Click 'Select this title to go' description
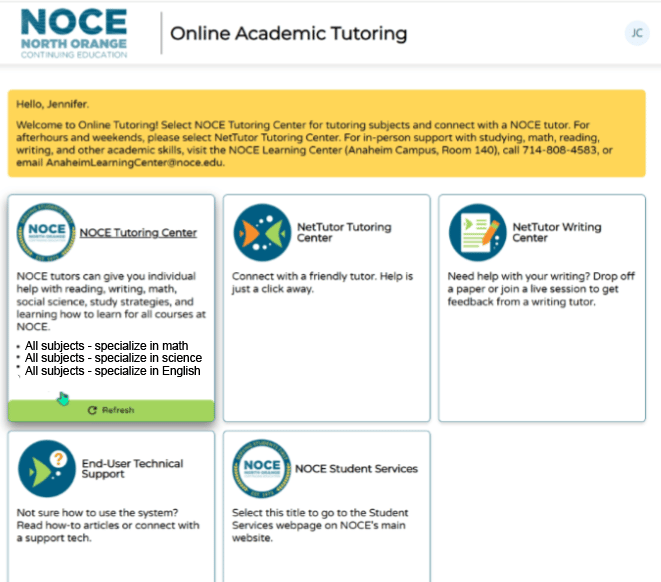The height and width of the screenshot is (582, 661). [320, 525]
